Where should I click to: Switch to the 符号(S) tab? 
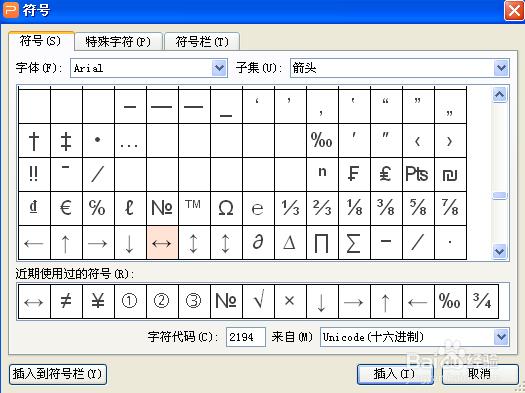pos(41,41)
